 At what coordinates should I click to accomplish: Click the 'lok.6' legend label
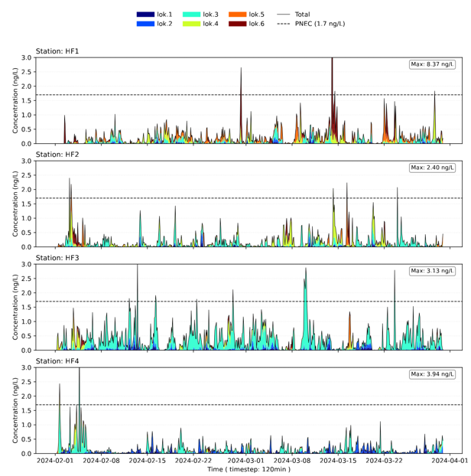pyautogui.click(x=257, y=24)
